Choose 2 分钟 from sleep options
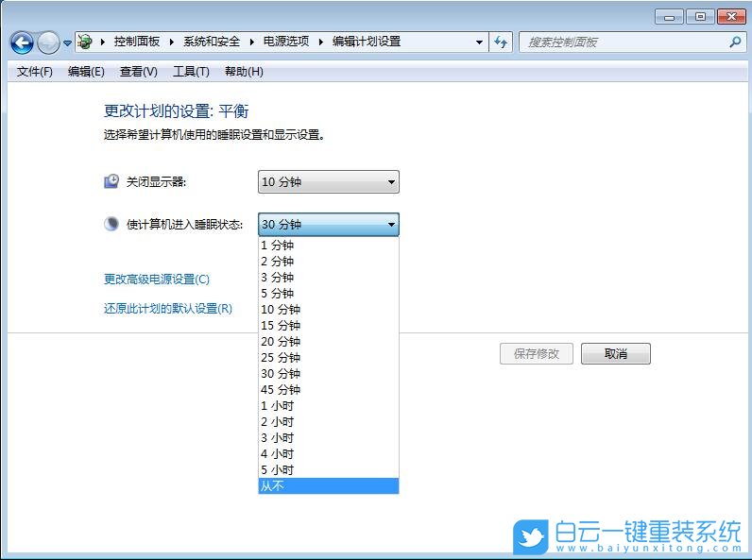 (329, 262)
